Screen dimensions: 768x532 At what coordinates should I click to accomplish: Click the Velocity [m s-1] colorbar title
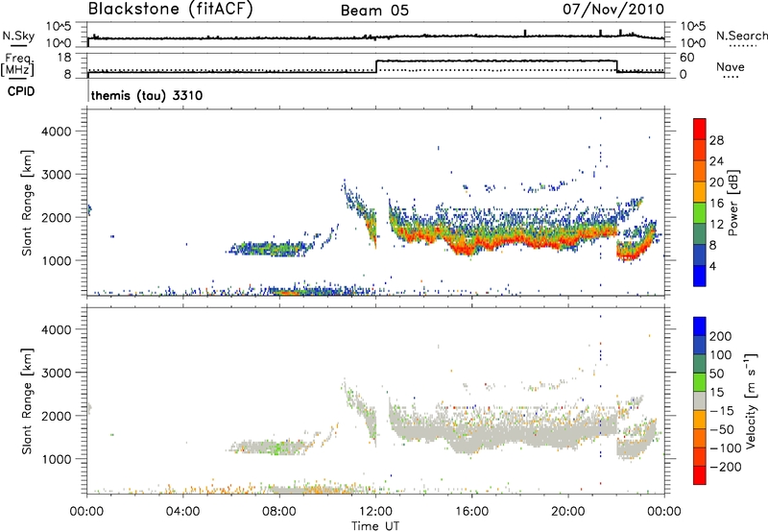click(751, 400)
